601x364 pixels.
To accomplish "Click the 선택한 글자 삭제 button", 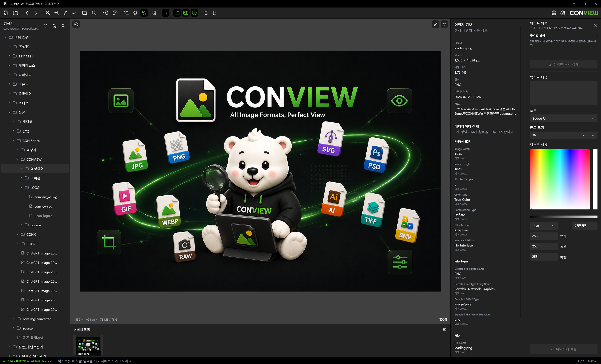I will [x=563, y=64].
